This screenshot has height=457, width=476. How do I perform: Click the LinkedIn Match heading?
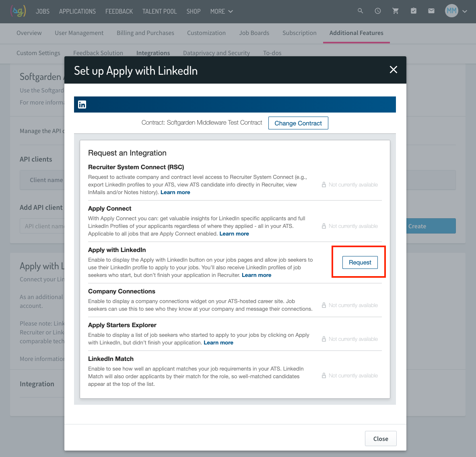coord(111,359)
